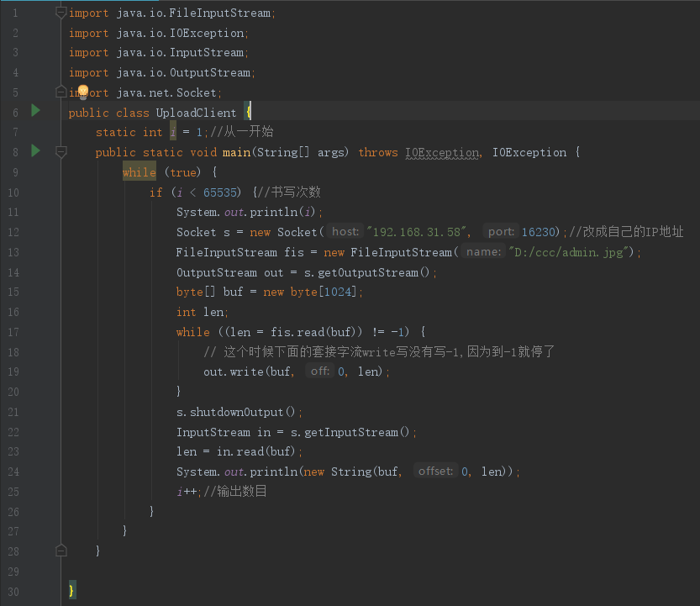Screen dimensions: 700x606
Task: Click 's.getOutputStream()' call
Action: tap(366, 272)
